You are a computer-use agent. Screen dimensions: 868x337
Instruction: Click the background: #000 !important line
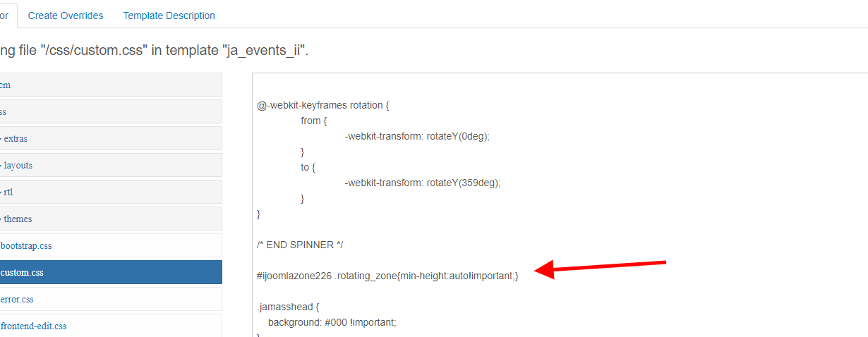332,322
